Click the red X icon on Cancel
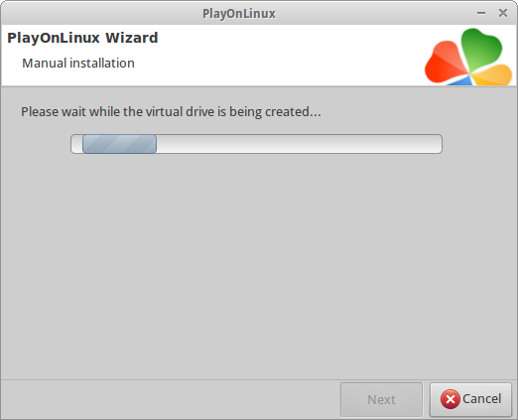Screen dimensions: 518x420 click(450, 399)
